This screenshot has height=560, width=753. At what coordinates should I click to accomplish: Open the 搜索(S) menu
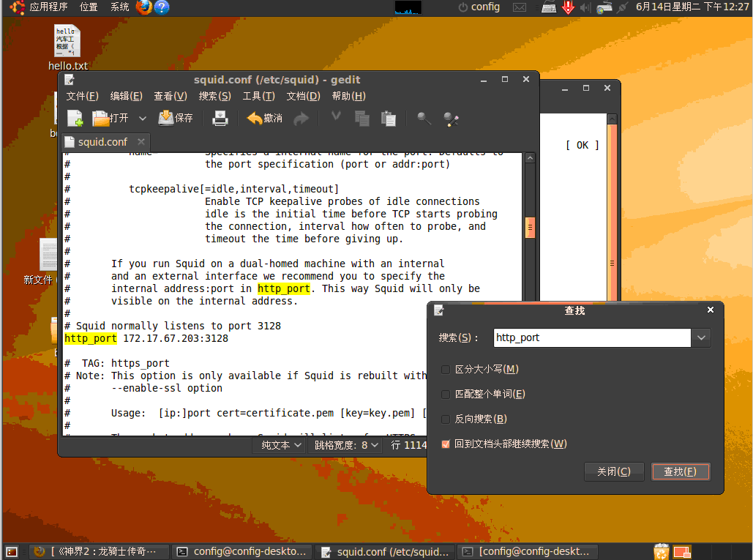click(x=214, y=96)
